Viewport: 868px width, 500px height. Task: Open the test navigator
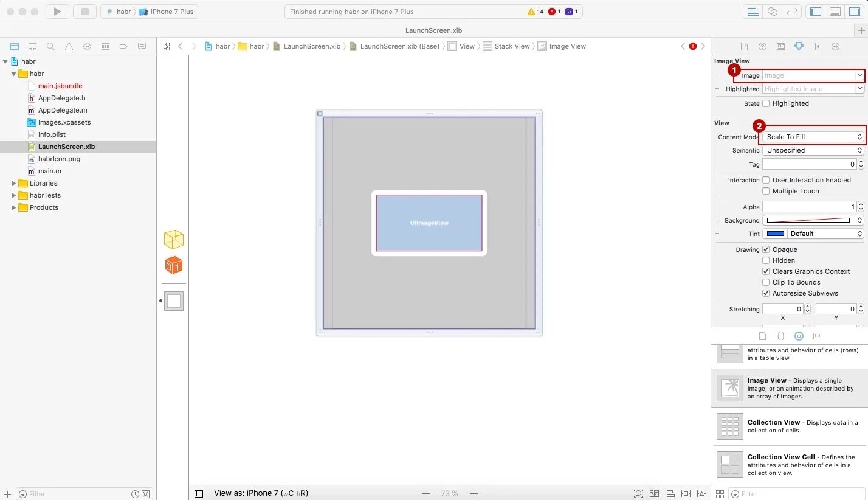click(87, 46)
